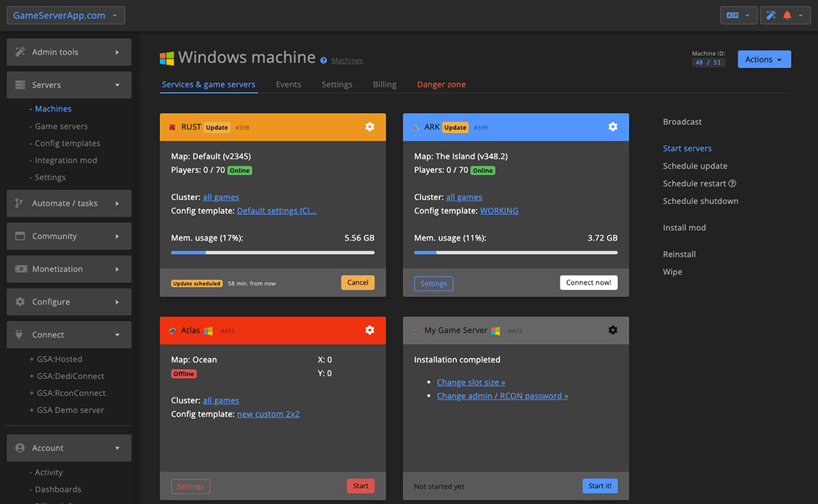Click the notification bell icon
Viewport: 818px width, 504px height.
(786, 15)
